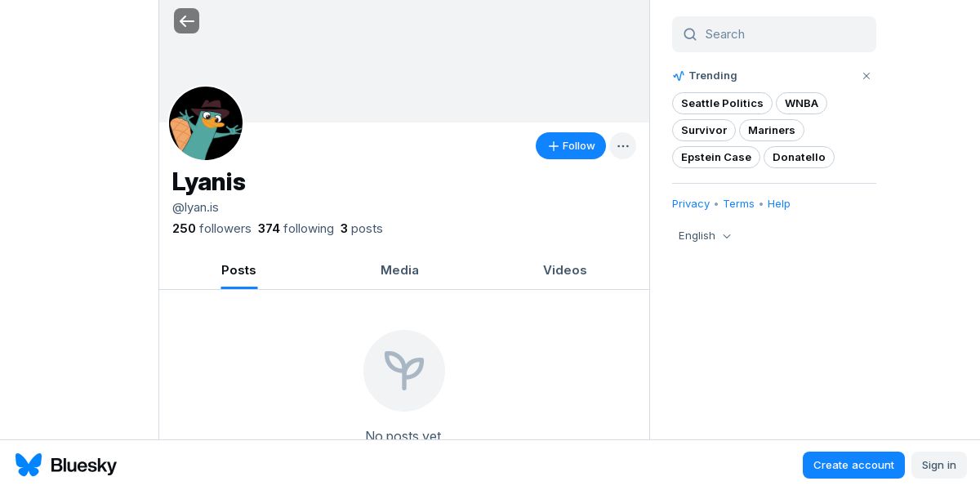Click the Bluesky butterfly logo

[29, 465]
